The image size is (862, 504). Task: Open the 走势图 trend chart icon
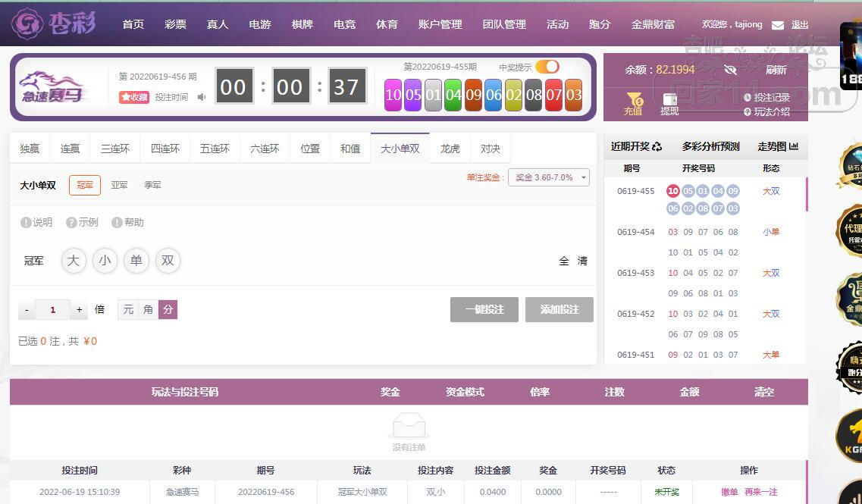[x=794, y=147]
